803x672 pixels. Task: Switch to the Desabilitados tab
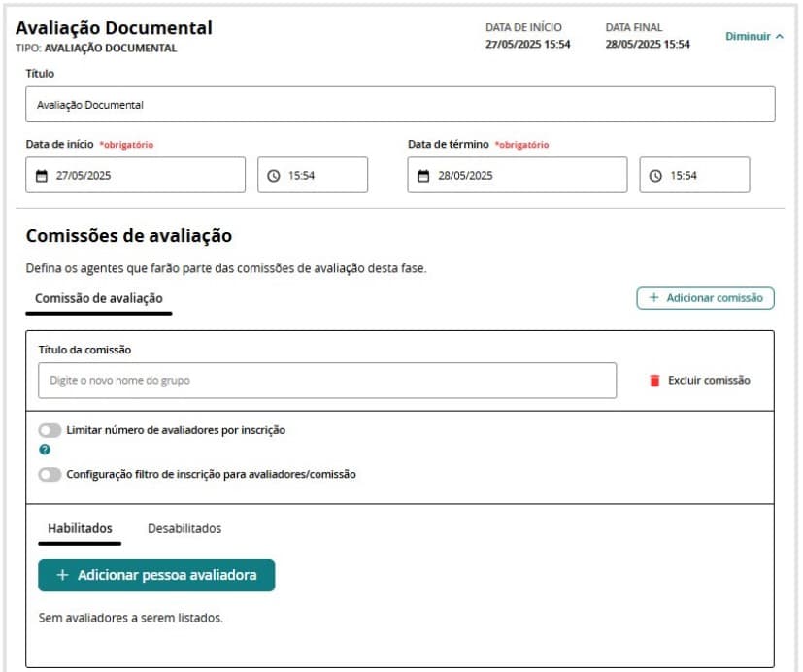pyautogui.click(x=184, y=529)
